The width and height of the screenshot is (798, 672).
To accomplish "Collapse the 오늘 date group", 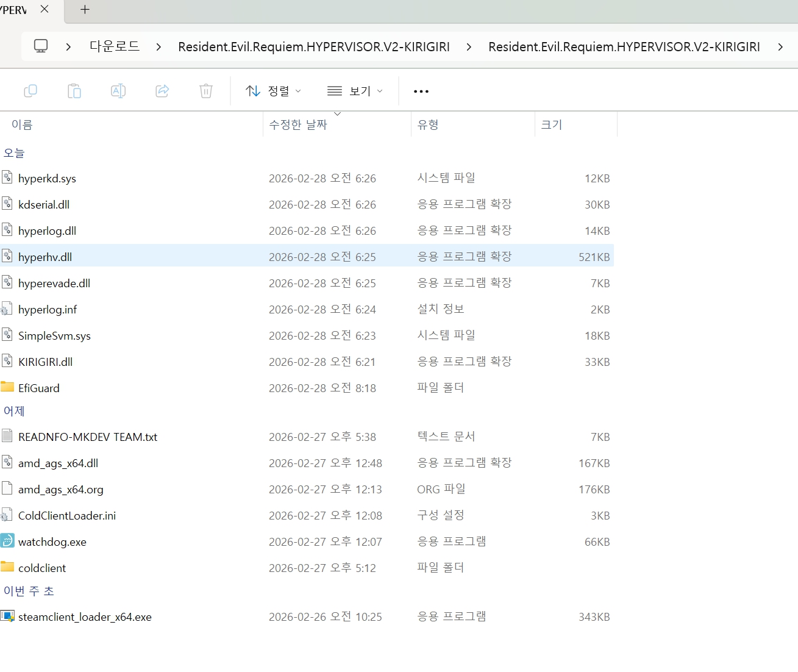I will (14, 153).
